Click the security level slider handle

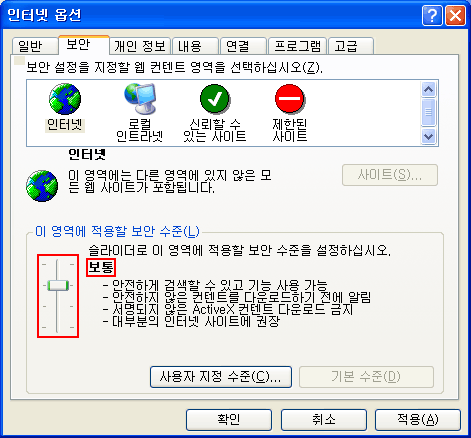click(58, 286)
